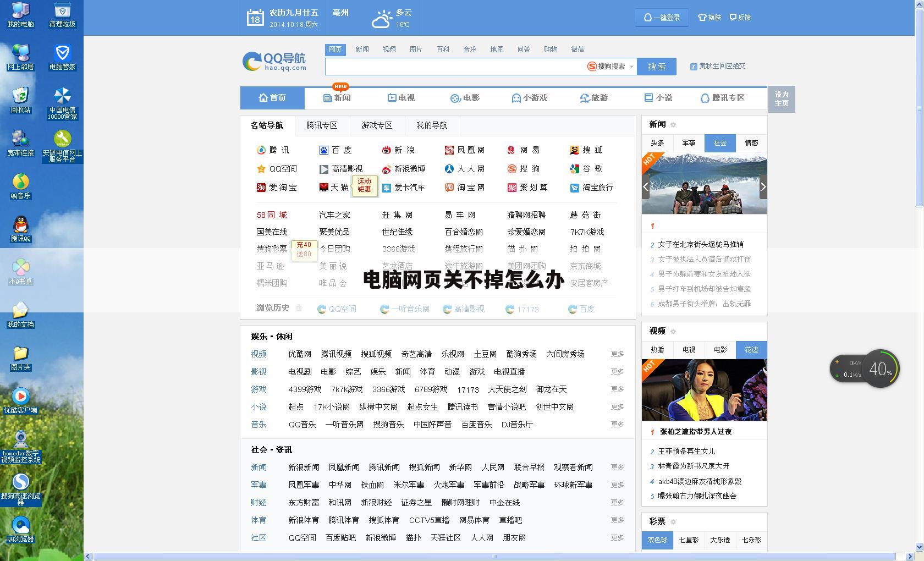
Task: Switch to 电影 navigation tab
Action: [465, 98]
